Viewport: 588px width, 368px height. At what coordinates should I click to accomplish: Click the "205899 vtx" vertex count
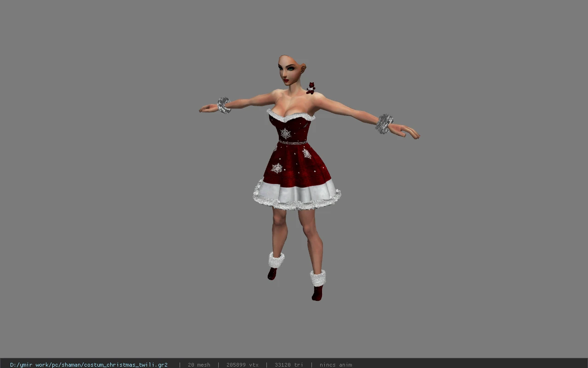click(x=242, y=365)
